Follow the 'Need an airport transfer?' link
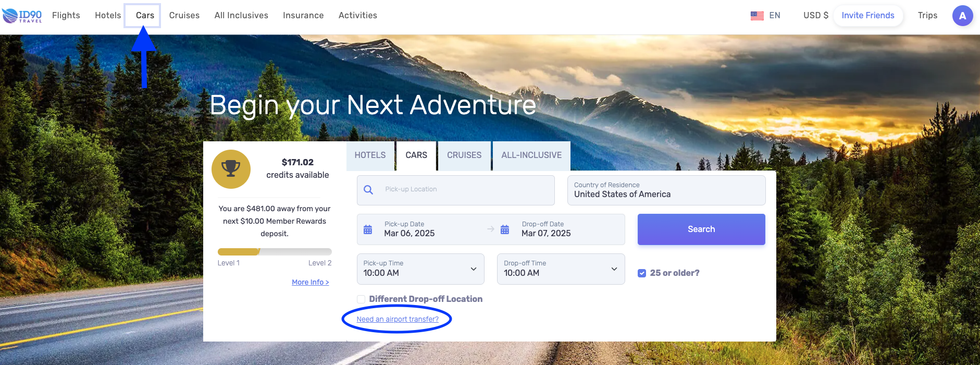 [x=398, y=319]
